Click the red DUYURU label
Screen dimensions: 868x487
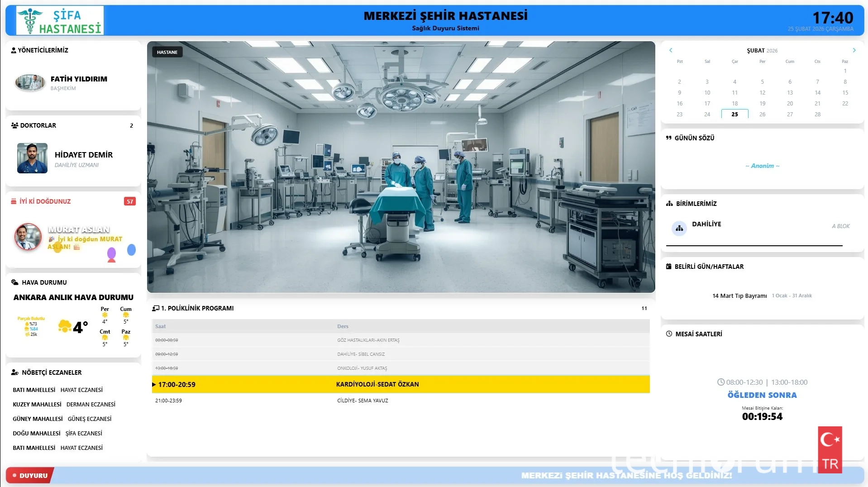(x=30, y=476)
